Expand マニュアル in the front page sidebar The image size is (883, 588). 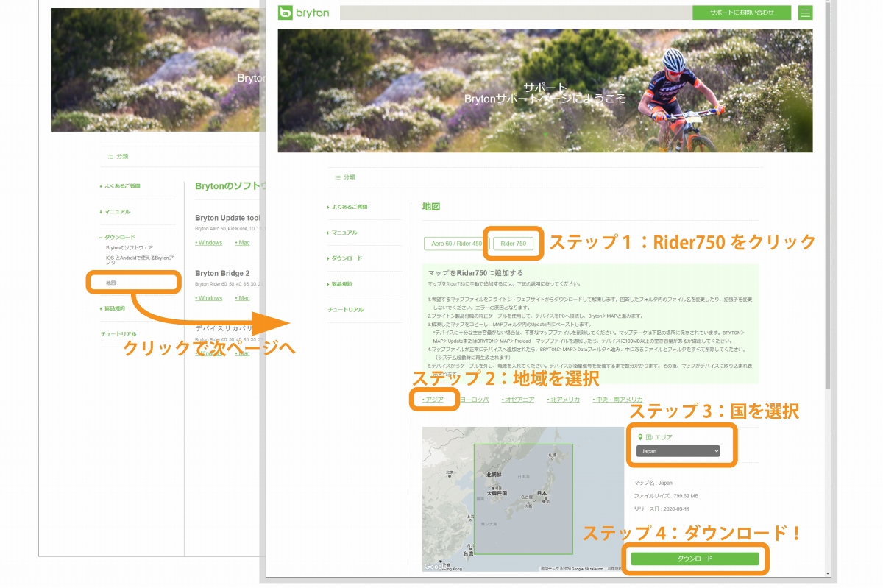[x=342, y=233]
